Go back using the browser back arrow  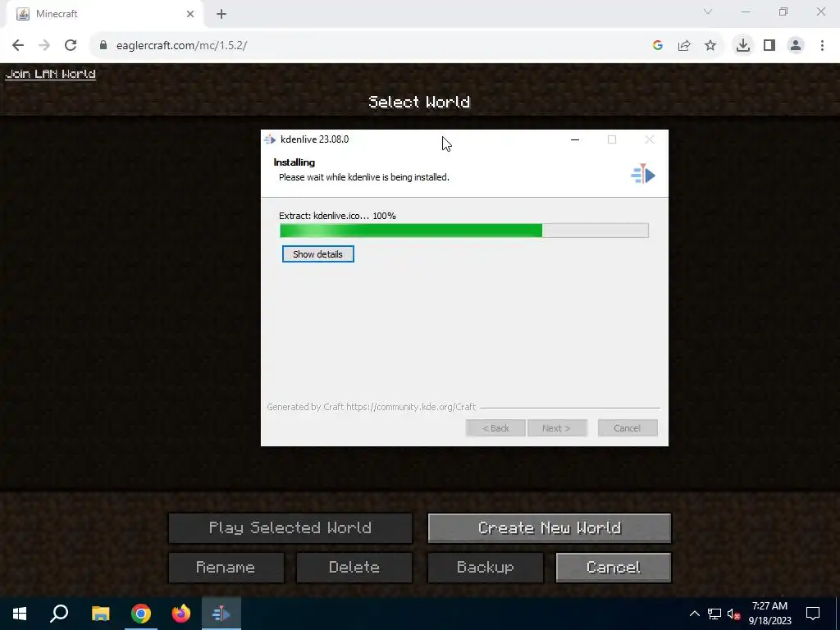click(x=18, y=45)
